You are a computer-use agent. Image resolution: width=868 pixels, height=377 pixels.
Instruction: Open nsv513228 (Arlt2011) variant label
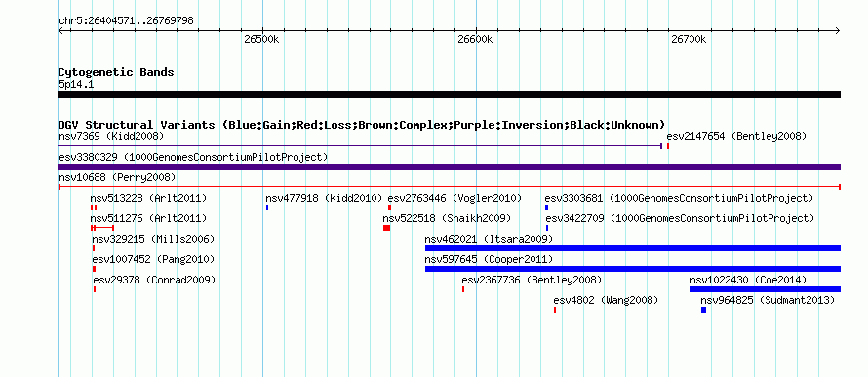(x=148, y=198)
